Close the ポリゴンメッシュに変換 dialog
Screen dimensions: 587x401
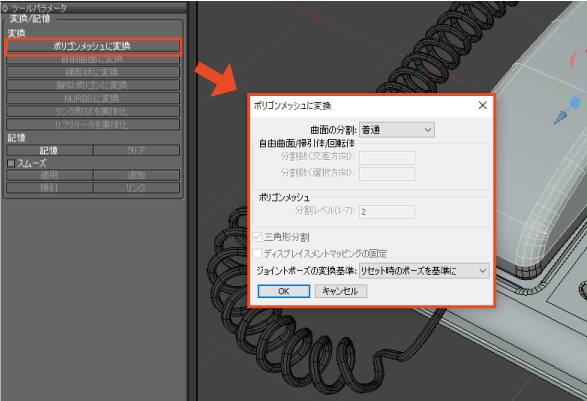tap(483, 106)
